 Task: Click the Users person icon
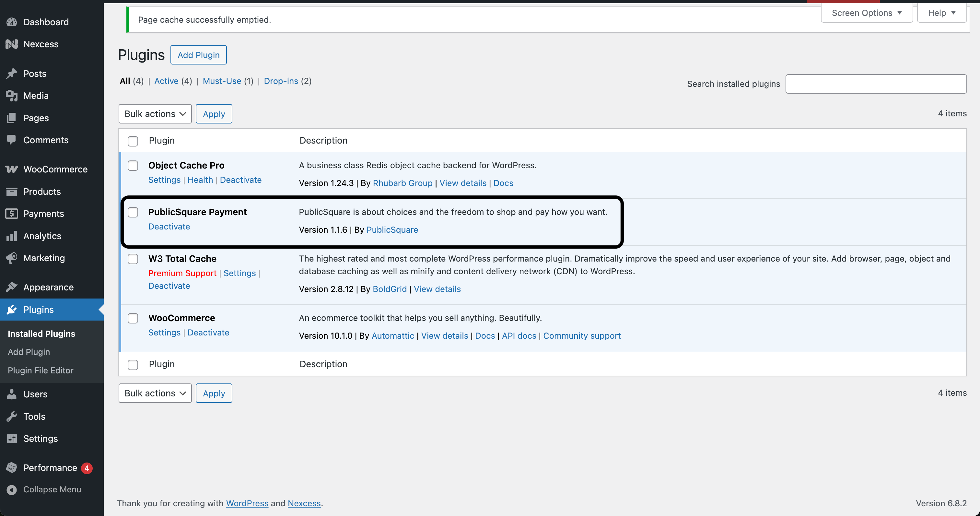pyautogui.click(x=11, y=394)
